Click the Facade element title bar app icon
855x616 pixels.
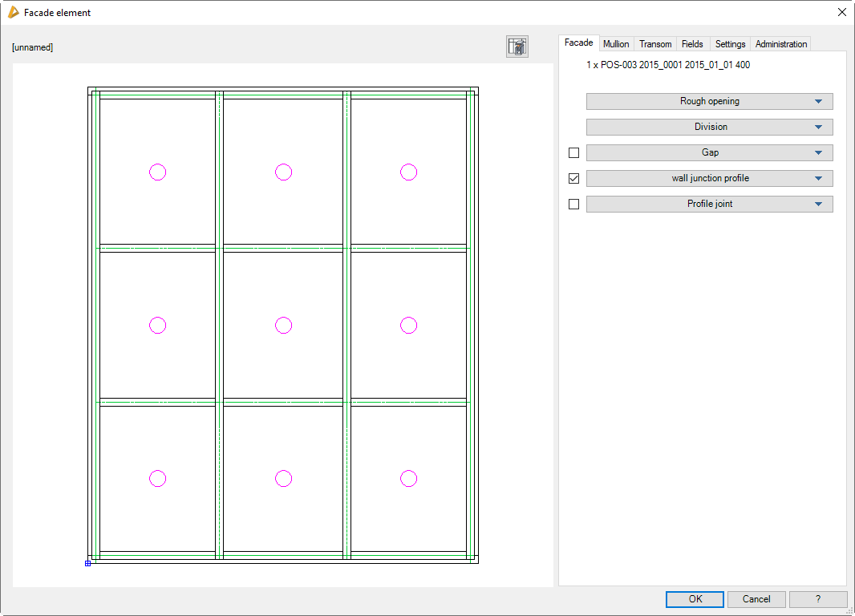click(x=13, y=12)
